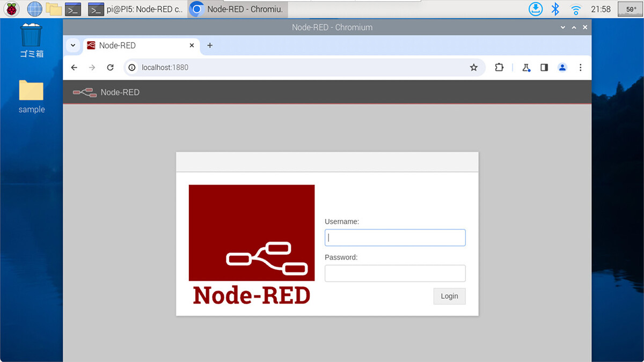Open the trash can desktop icon
The image size is (644, 362).
[31, 40]
